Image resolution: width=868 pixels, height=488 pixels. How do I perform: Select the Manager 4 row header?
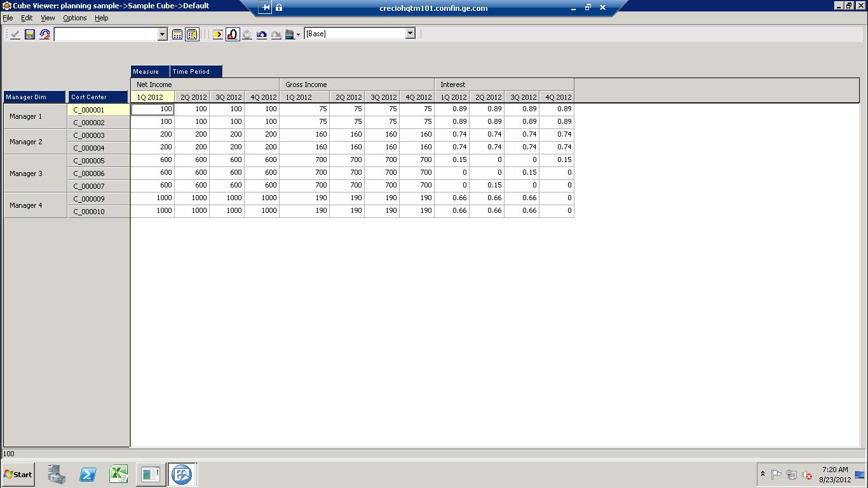coord(36,205)
